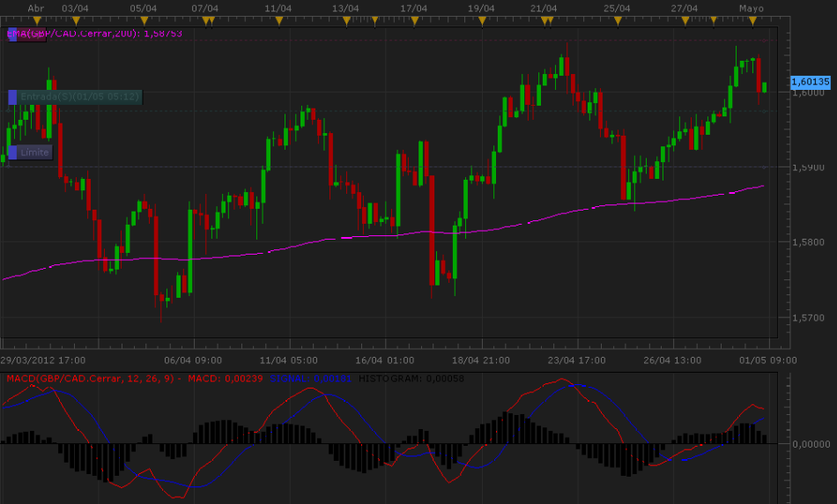The image size is (837, 504).
Task: Click the blue handle on the order label behind the EMA legend
Action: (x=12, y=34)
